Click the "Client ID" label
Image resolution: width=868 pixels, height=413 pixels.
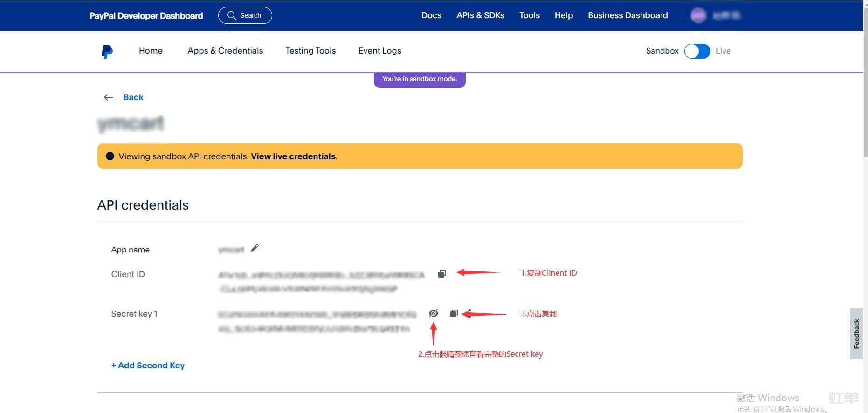coord(128,274)
